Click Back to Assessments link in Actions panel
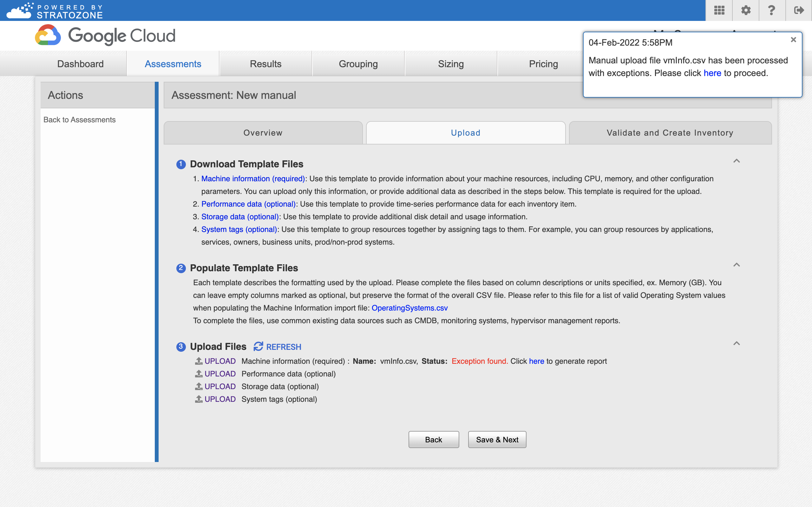This screenshot has width=812, height=507. (80, 120)
